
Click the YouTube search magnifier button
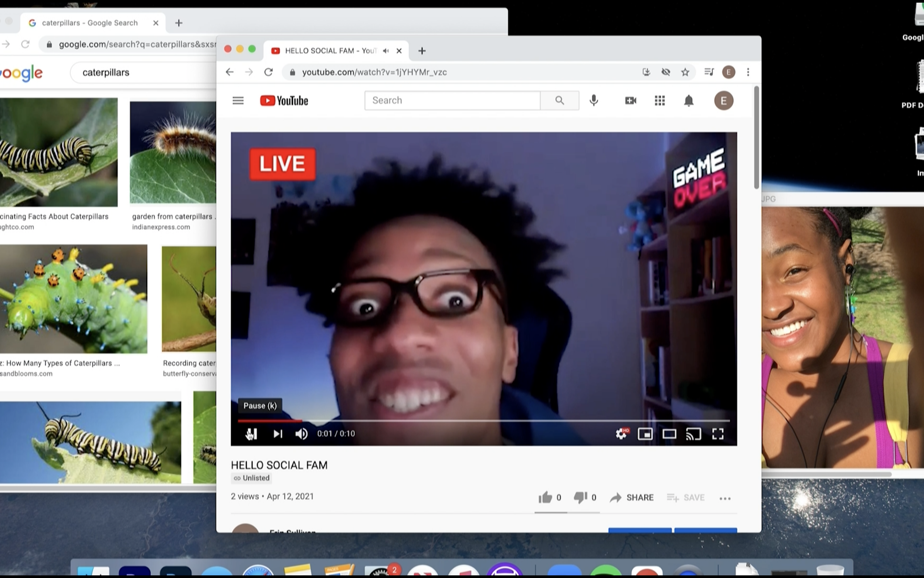click(560, 101)
